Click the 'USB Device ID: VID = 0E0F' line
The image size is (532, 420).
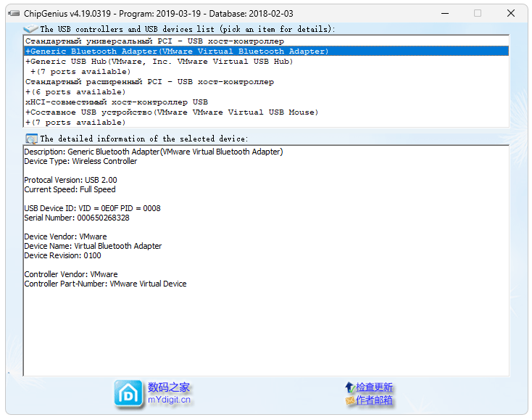click(x=92, y=208)
